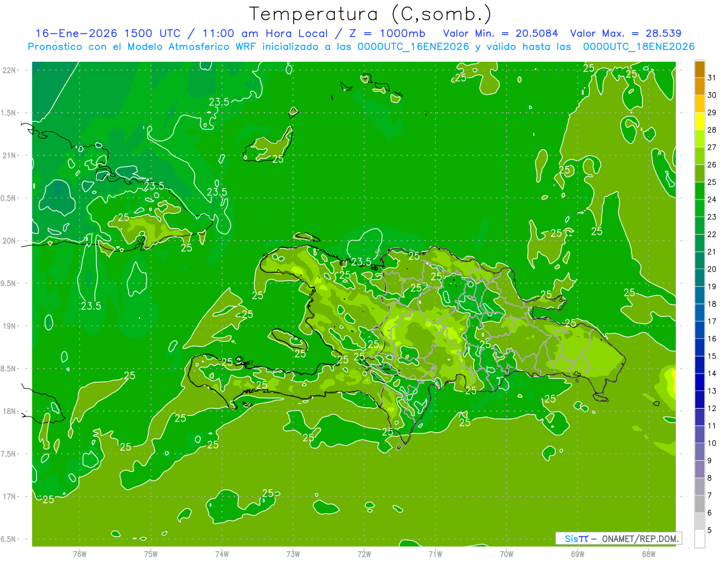
Task: Click the legend value 25
Action: 712,182
